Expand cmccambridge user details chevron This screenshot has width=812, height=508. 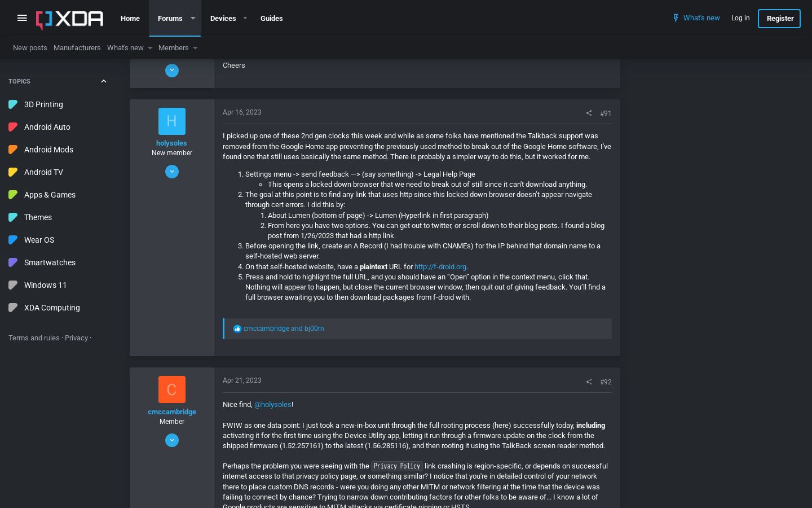(x=172, y=440)
